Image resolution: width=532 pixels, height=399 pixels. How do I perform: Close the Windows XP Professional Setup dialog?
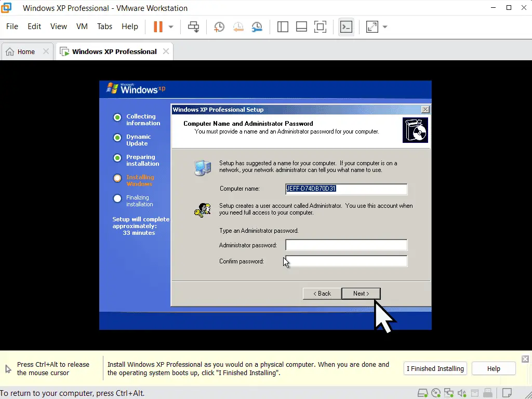pos(425,109)
